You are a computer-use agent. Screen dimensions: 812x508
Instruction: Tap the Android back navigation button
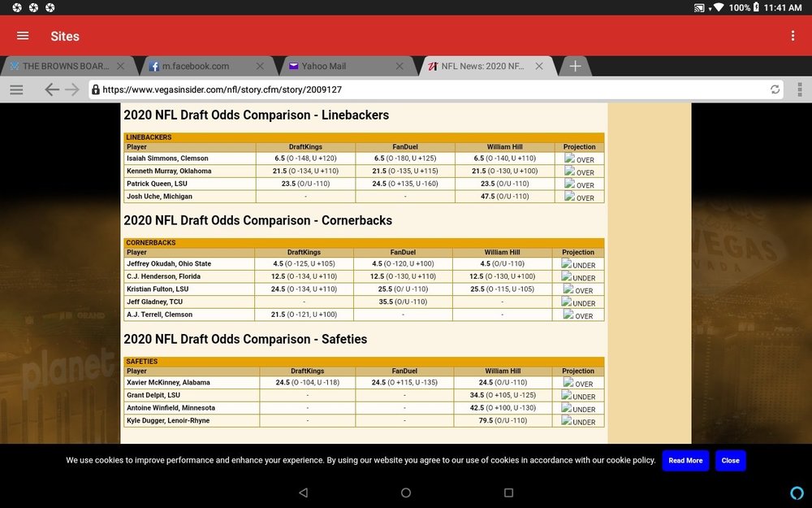point(304,493)
